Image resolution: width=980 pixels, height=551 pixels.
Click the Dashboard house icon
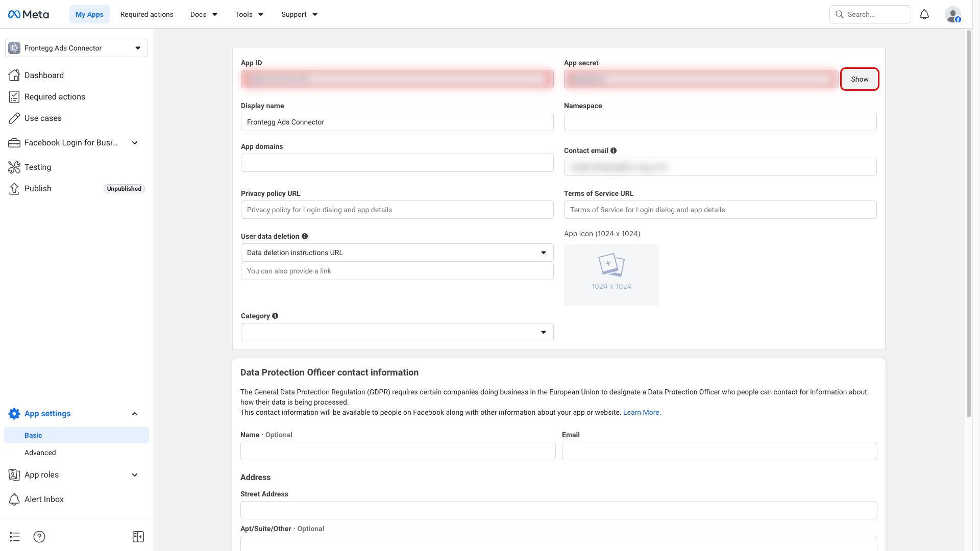pos(14,75)
